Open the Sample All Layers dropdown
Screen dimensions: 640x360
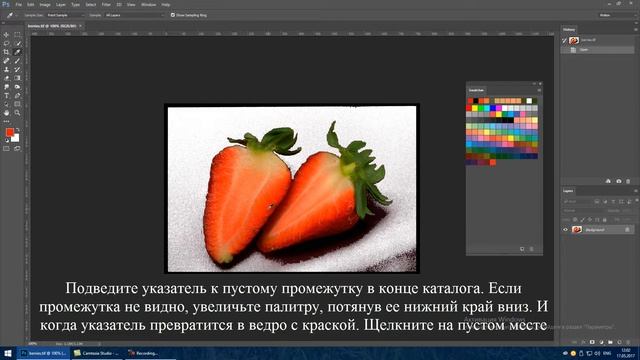click(134, 15)
